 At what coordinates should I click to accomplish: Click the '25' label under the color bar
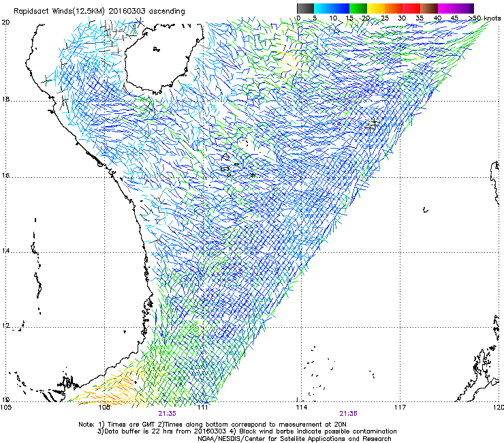[385, 18]
